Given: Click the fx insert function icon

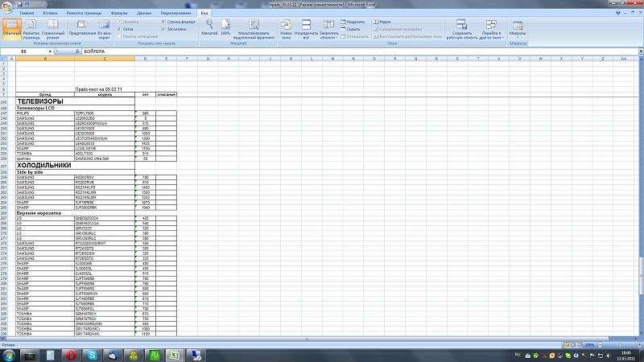Looking at the screenshot, I should 77,51.
